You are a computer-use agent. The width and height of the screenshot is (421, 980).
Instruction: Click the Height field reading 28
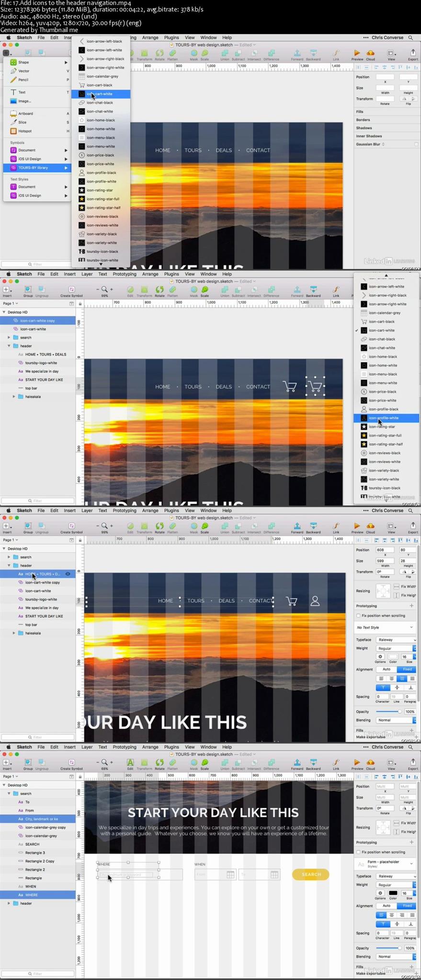[x=408, y=560]
